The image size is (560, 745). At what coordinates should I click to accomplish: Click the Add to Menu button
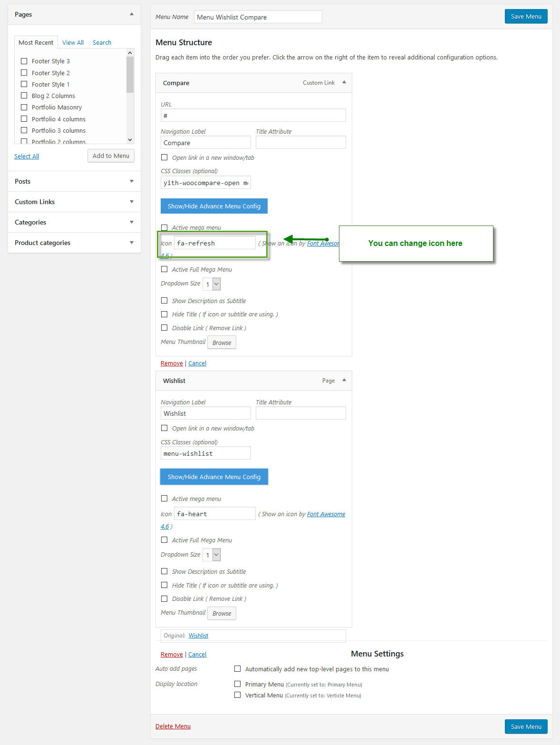pyautogui.click(x=111, y=156)
